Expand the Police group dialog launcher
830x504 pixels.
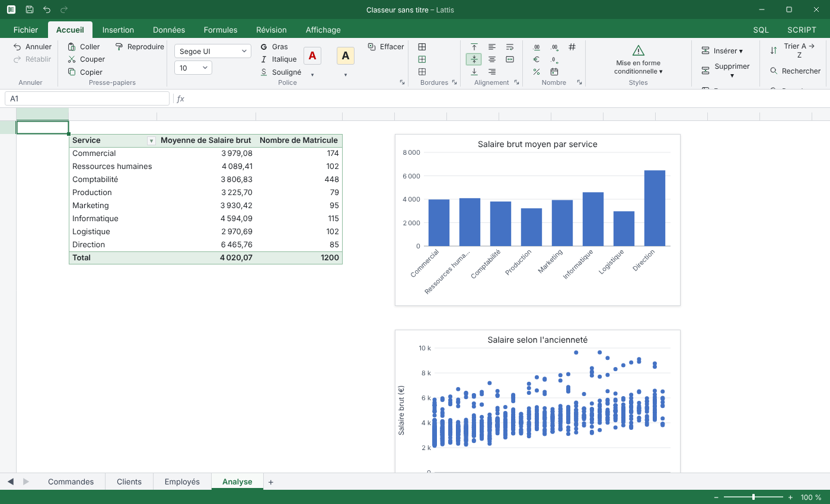(402, 82)
